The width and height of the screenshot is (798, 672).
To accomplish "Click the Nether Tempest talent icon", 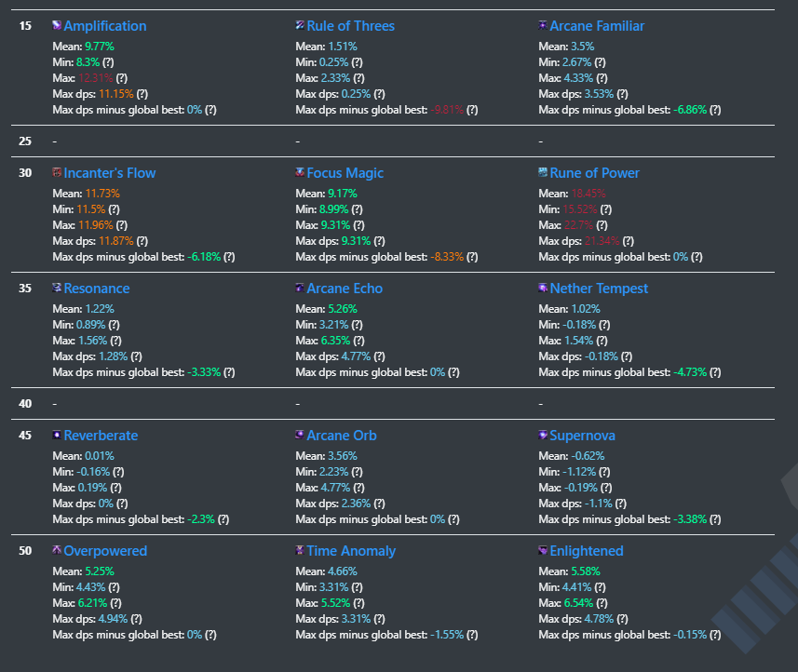I will (x=543, y=288).
